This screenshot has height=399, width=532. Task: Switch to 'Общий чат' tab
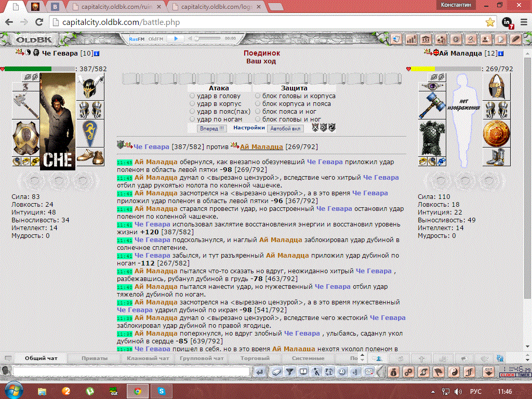(41, 358)
